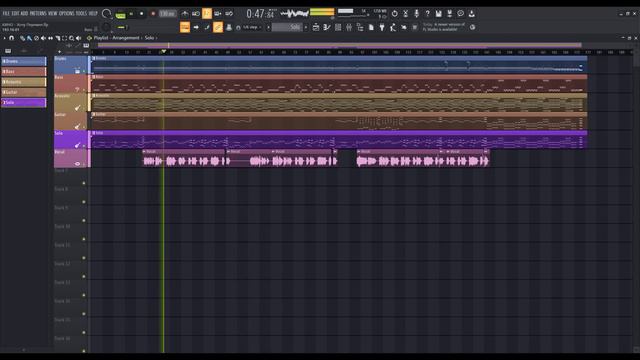This screenshot has width=640, height=360.
Task: Expand the Arrangement breadcrumb in playlist title
Action: [x=126, y=38]
